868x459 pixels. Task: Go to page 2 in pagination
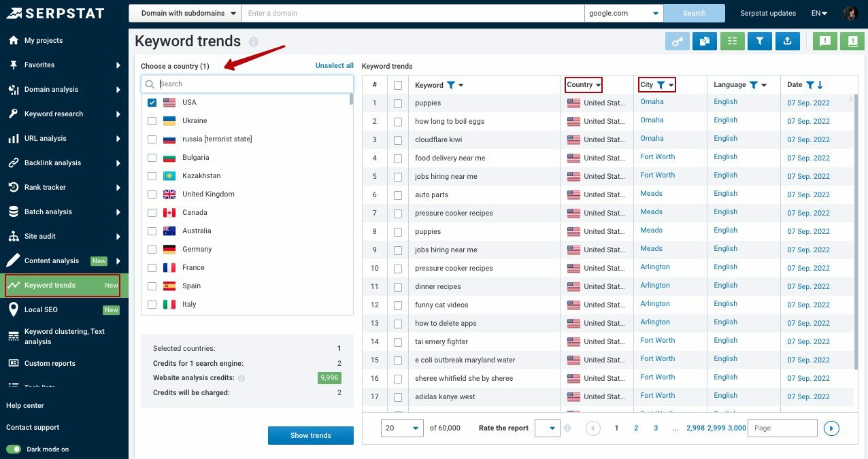pos(636,428)
